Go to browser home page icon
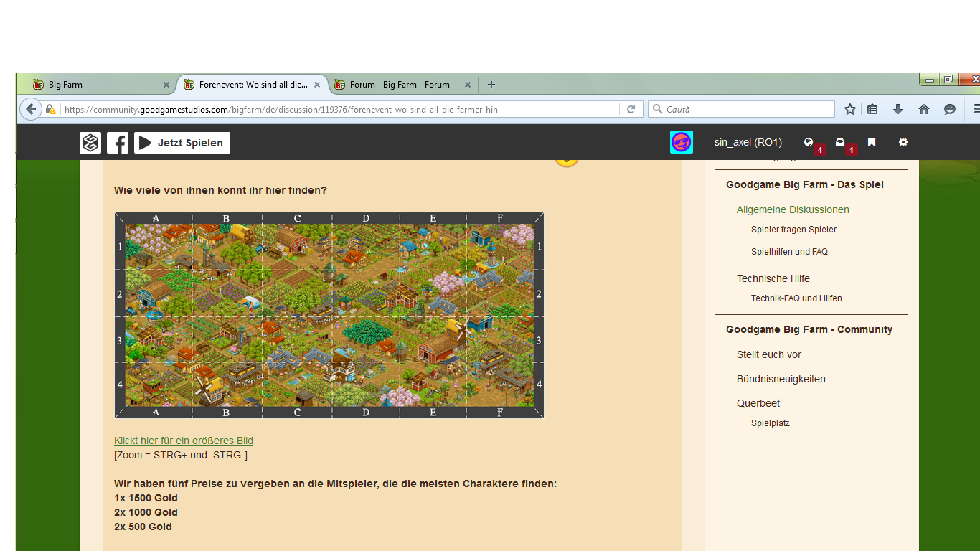Image resolution: width=980 pixels, height=551 pixels. tap(924, 109)
